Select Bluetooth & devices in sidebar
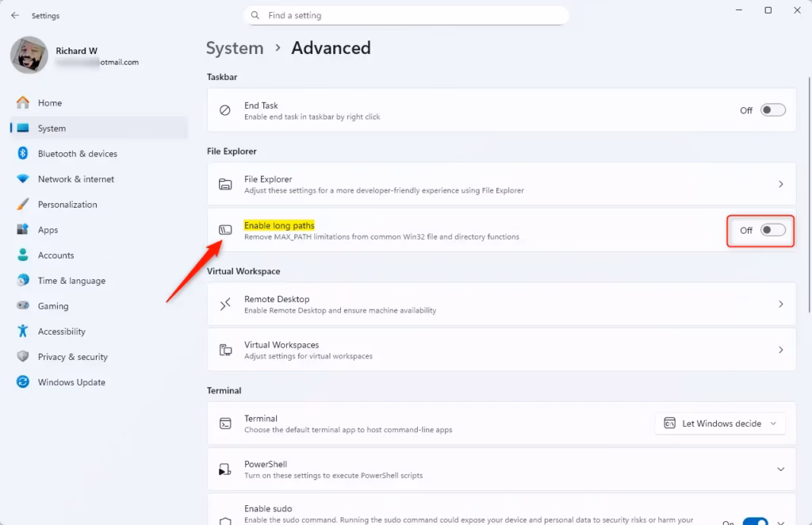Image resolution: width=812 pixels, height=525 pixels. point(98,153)
